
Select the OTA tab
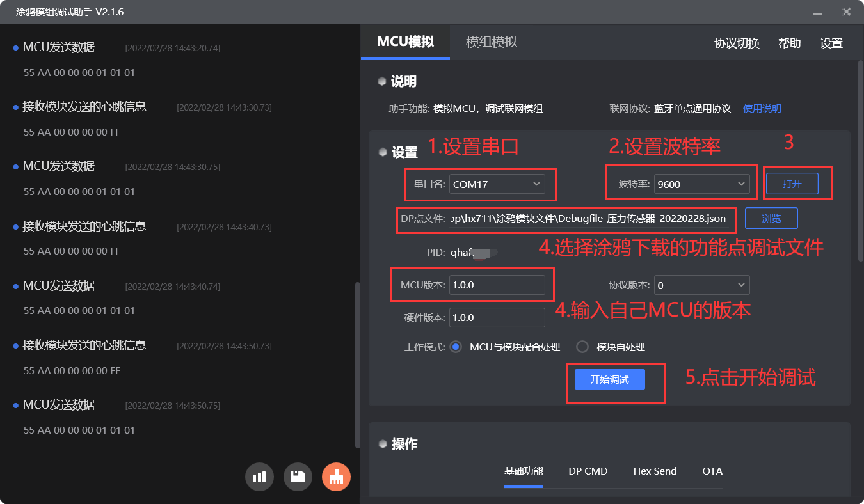point(712,471)
